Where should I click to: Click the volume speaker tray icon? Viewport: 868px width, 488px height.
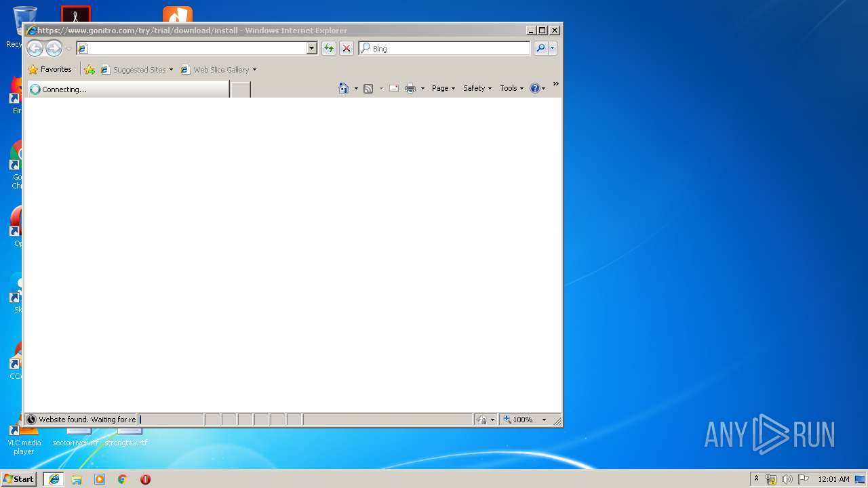tap(787, 479)
